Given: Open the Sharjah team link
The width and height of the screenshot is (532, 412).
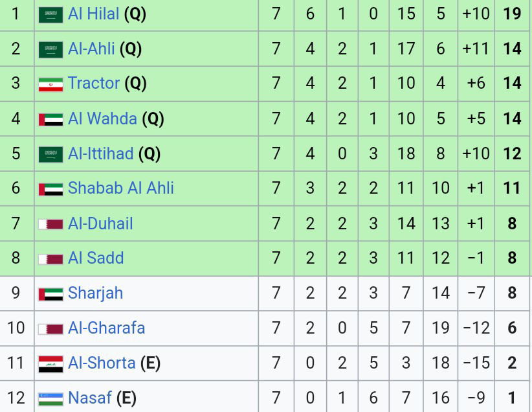Looking at the screenshot, I should click(x=95, y=293).
